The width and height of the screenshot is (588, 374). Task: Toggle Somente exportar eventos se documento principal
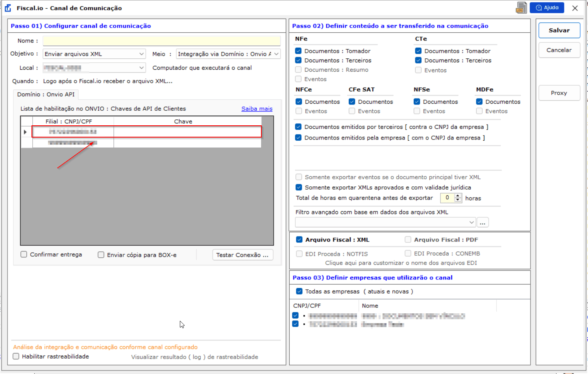click(299, 177)
